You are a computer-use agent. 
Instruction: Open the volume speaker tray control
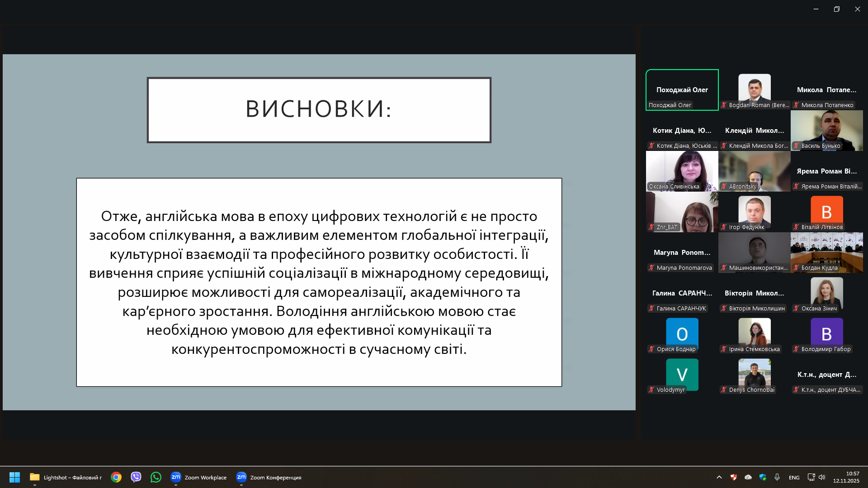(822, 477)
